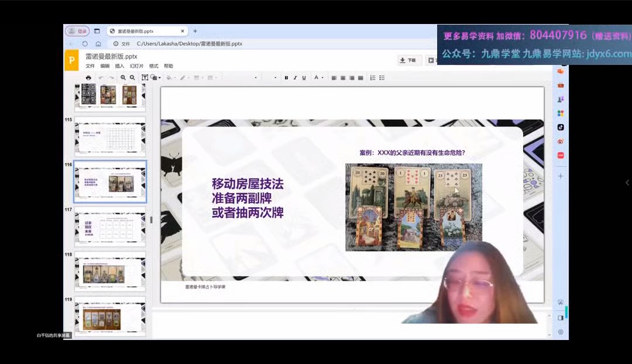
Task: Select the Insert text box tool
Action: [145, 78]
